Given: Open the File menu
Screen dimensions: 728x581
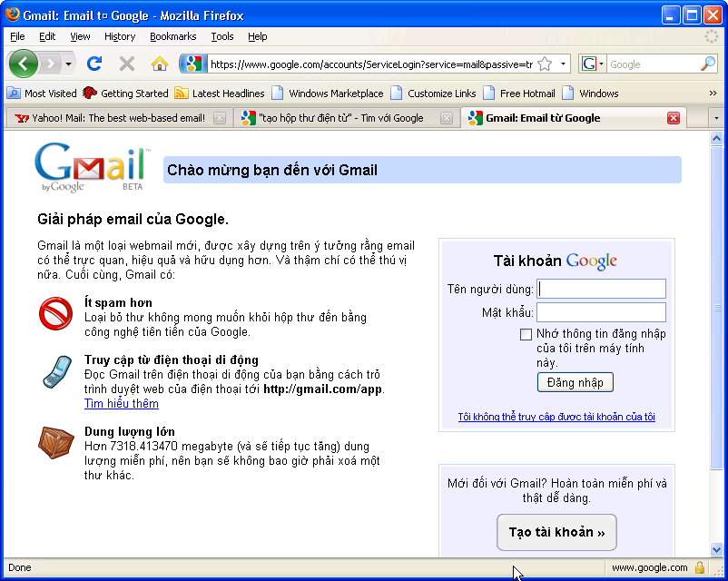Looking at the screenshot, I should [x=17, y=36].
